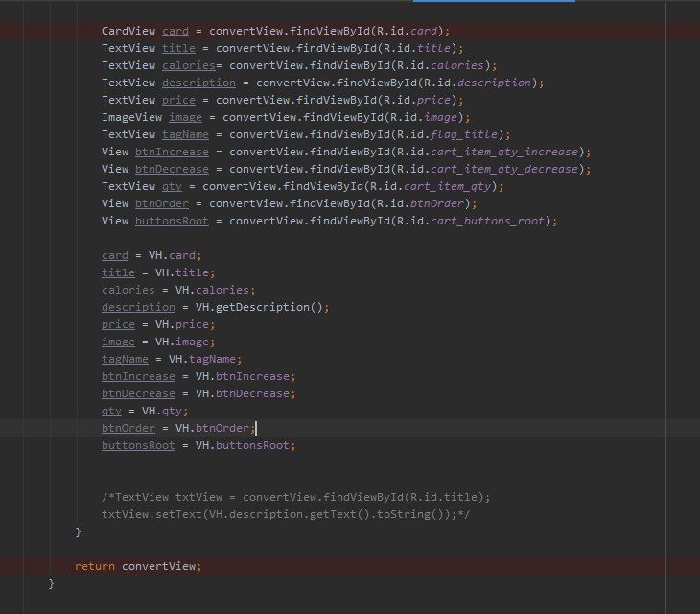This screenshot has width=700, height=614.
Task: Click the "return" keyword
Action: click(x=95, y=567)
